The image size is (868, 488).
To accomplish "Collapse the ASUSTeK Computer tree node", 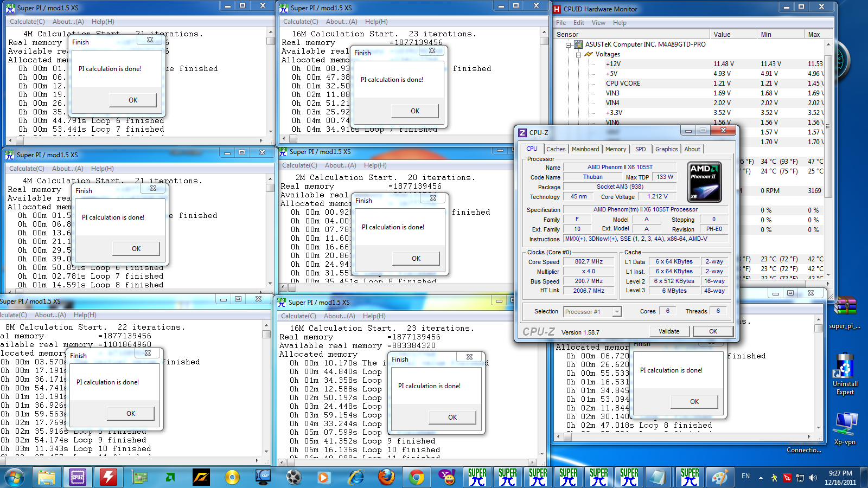I will [568, 45].
